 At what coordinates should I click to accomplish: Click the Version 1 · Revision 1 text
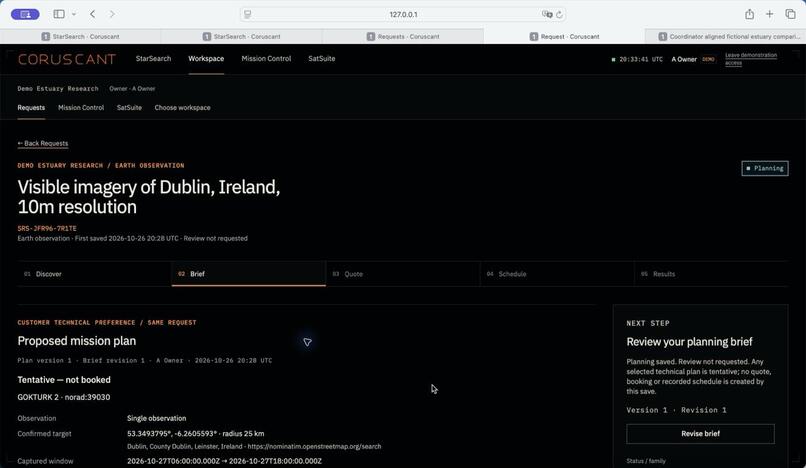point(676,410)
